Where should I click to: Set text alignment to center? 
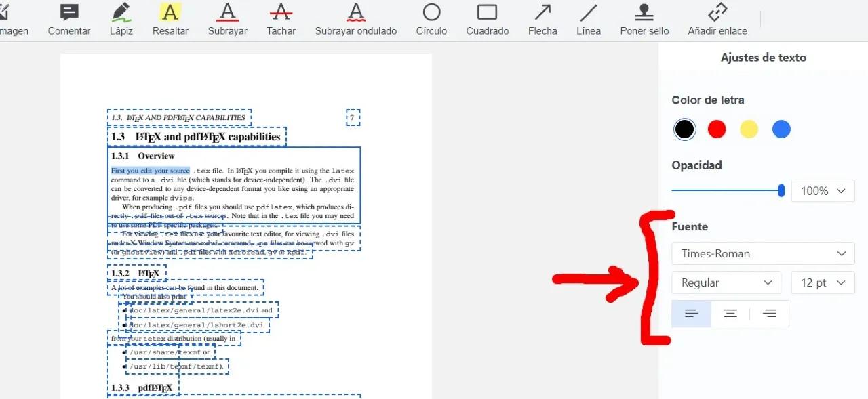(x=730, y=314)
